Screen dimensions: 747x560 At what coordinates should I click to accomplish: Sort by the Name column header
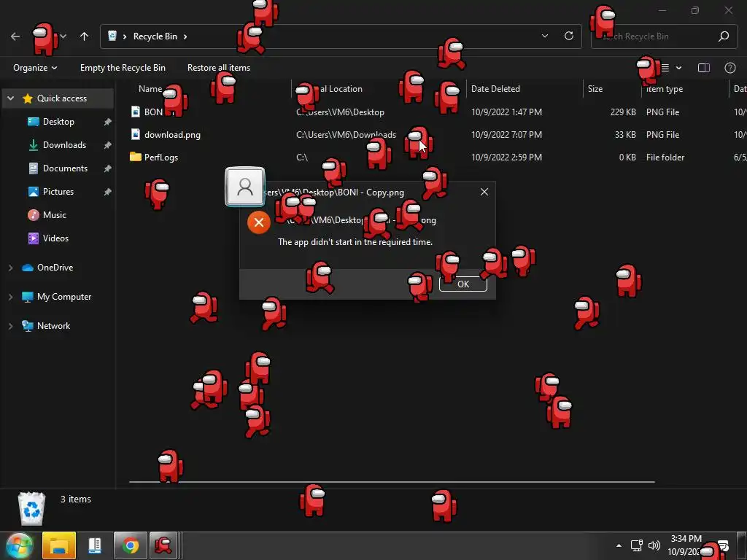(x=150, y=88)
